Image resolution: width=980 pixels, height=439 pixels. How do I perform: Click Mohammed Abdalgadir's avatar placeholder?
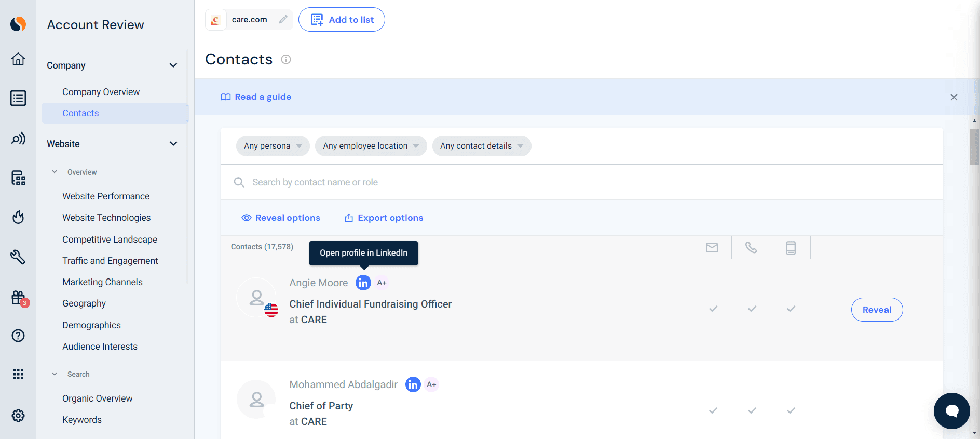click(x=256, y=400)
